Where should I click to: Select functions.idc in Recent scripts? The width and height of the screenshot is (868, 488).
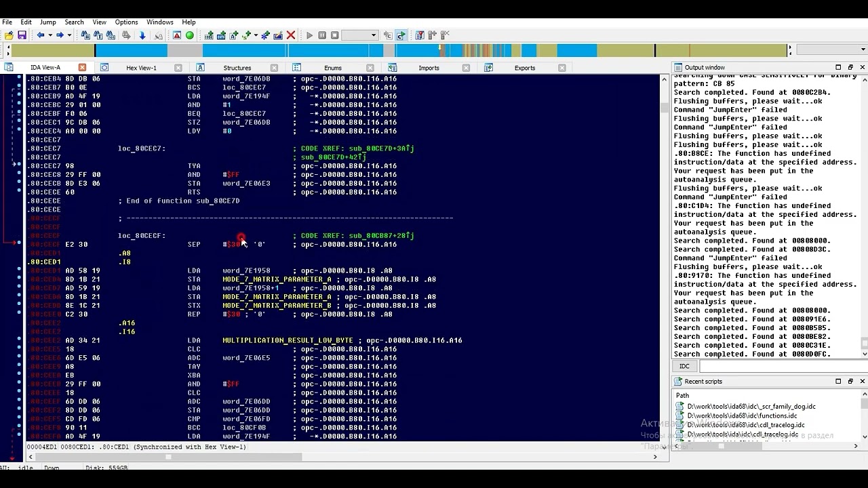742,415
